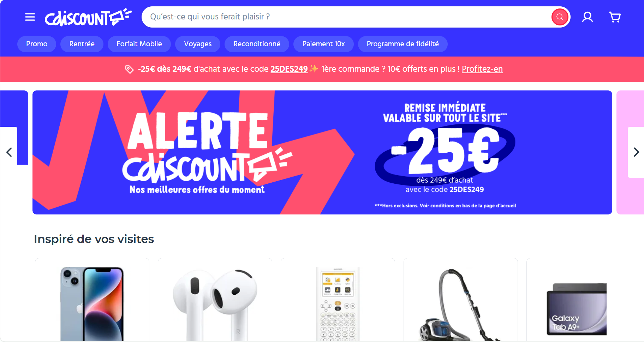
Task: Show next carousel banner
Action: pyautogui.click(x=636, y=152)
